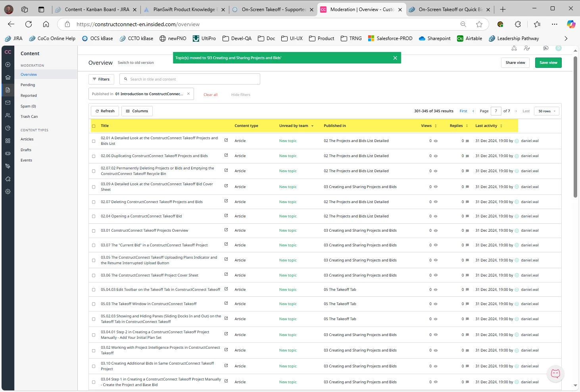Jump to the First page link
Image resolution: width=580 pixels, height=392 pixels.
pyautogui.click(x=463, y=111)
